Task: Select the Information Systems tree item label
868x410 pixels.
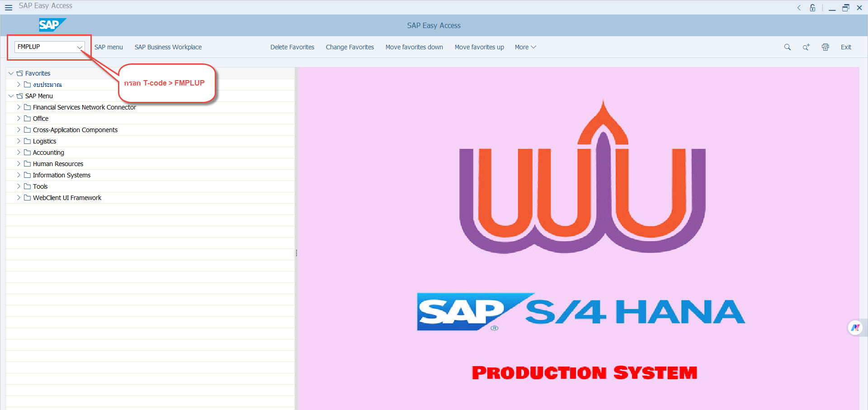Action: pyautogui.click(x=61, y=175)
